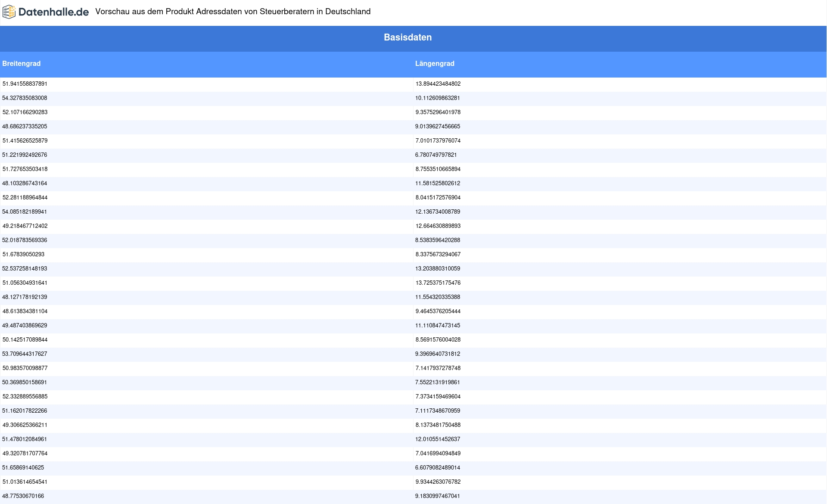Screen dimensions: 827x504
Task: Select latitude value 48.686237335205
Action: [25, 127]
